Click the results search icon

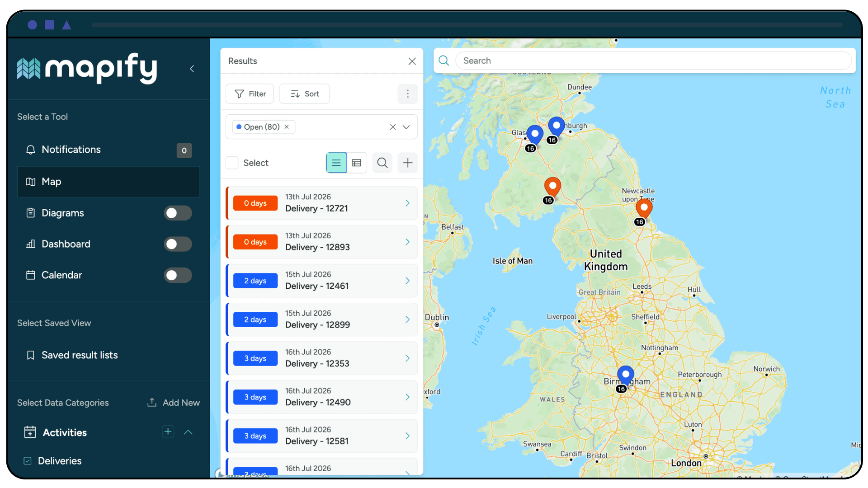pos(382,163)
